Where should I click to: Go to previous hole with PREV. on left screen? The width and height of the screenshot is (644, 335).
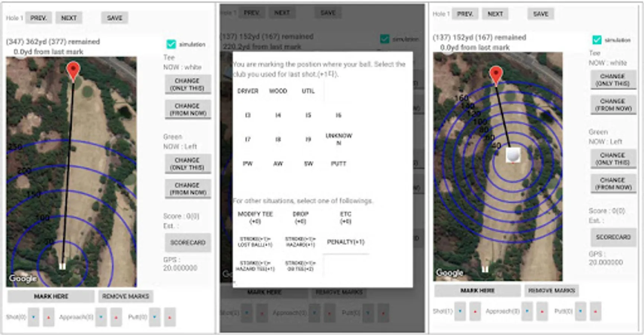(39, 18)
